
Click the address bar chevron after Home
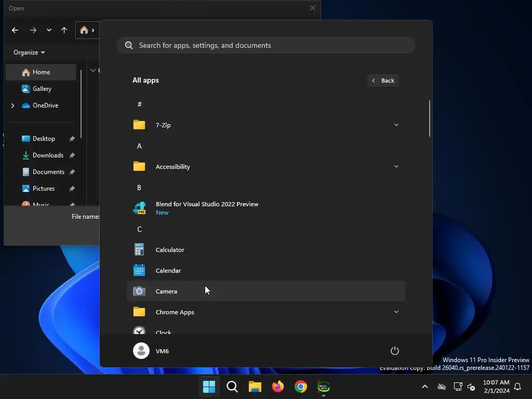pyautogui.click(x=93, y=30)
